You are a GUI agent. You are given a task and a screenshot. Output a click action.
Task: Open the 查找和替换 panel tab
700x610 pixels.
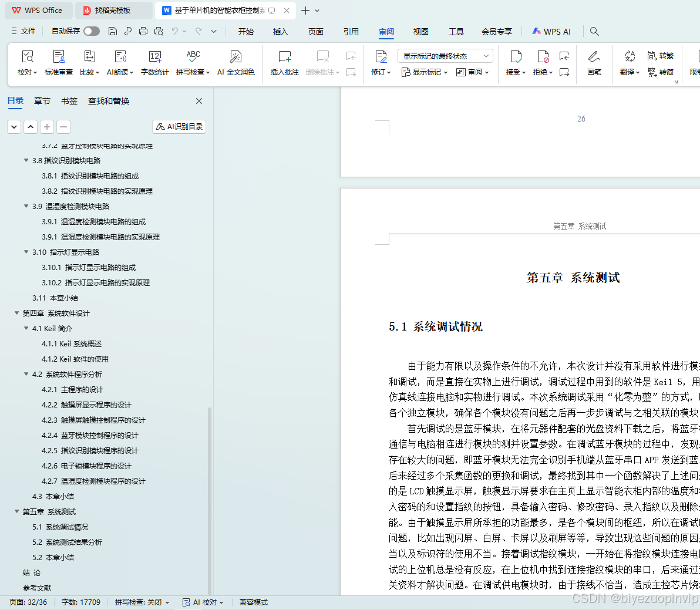pyautogui.click(x=109, y=100)
